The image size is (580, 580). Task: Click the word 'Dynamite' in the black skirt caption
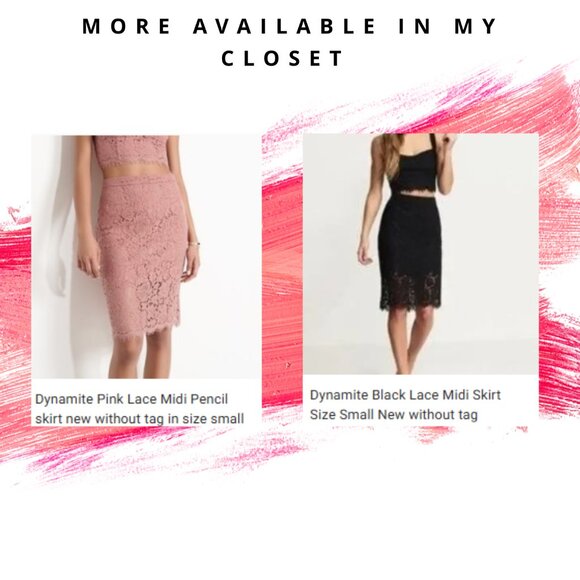[339, 395]
